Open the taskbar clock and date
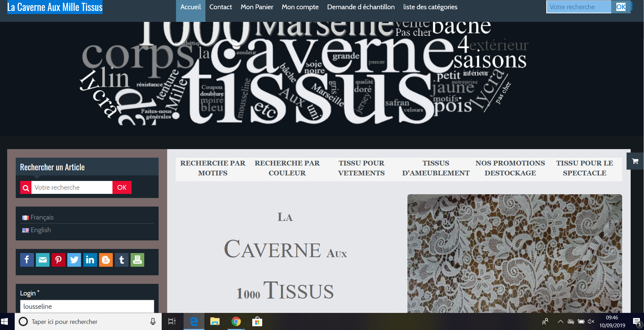Image resolution: width=644 pixels, height=330 pixels. [612, 321]
